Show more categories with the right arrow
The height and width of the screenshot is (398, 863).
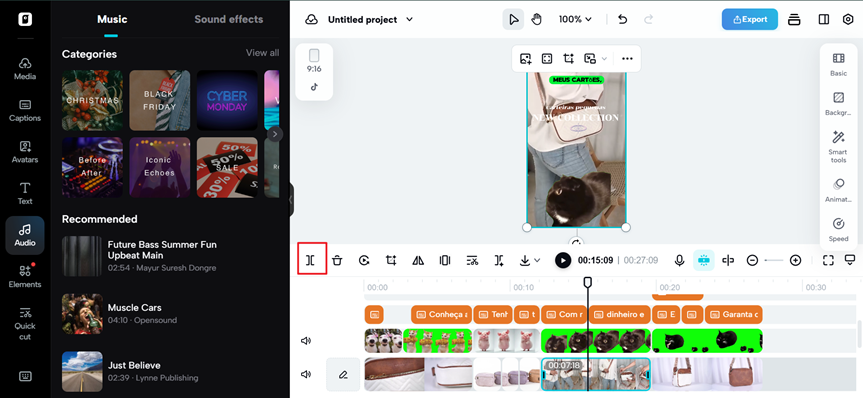click(x=275, y=134)
